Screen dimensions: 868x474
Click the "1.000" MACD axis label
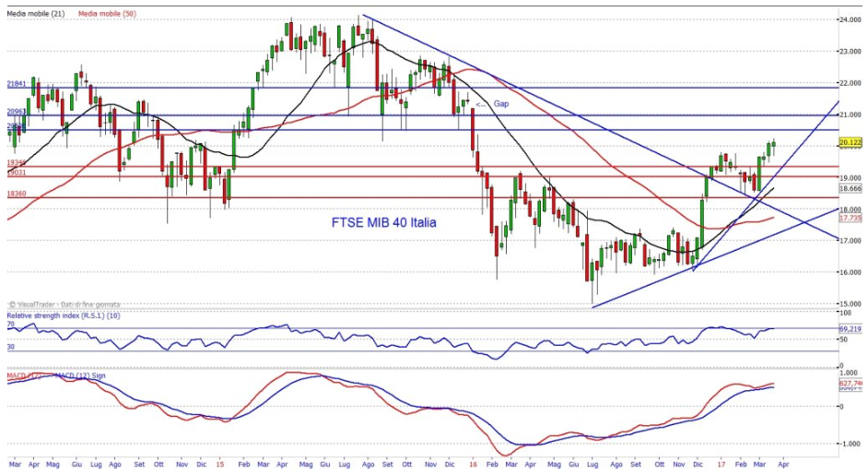pyautogui.click(x=850, y=373)
